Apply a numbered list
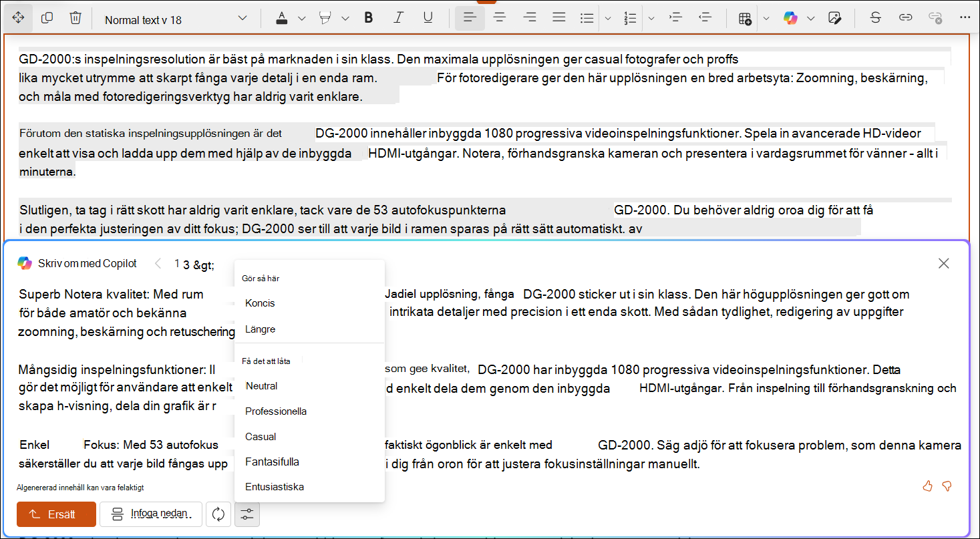This screenshot has width=980, height=539. (x=630, y=18)
